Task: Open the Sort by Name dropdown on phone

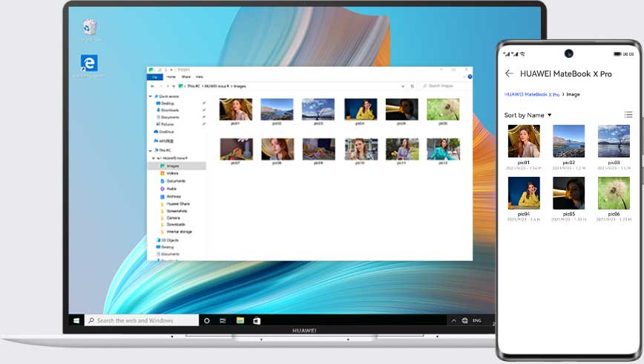Action: click(528, 115)
